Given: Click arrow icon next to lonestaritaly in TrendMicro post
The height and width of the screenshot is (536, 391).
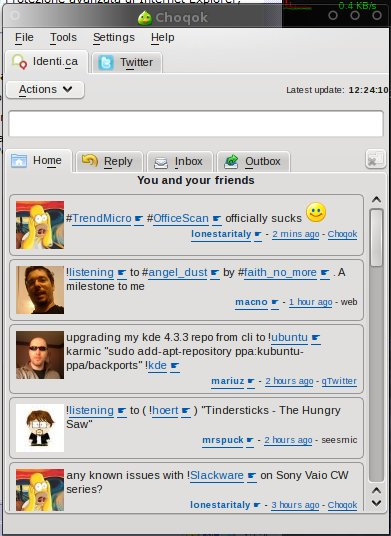Looking at the screenshot, I should [x=258, y=234].
